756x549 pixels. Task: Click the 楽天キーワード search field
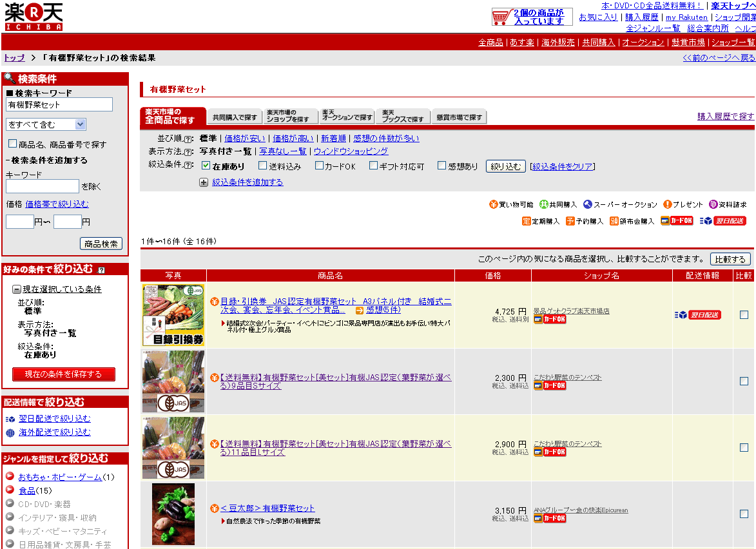(59, 104)
